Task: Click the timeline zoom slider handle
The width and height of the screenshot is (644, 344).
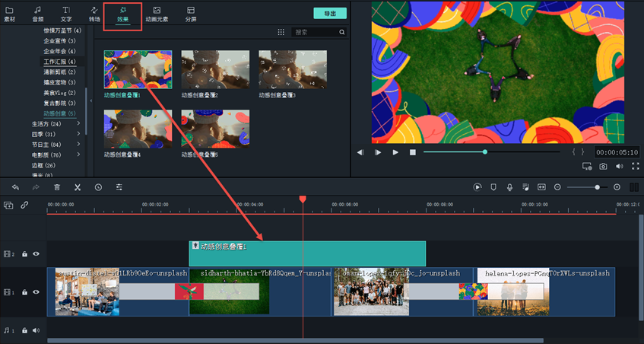Action: tap(597, 187)
